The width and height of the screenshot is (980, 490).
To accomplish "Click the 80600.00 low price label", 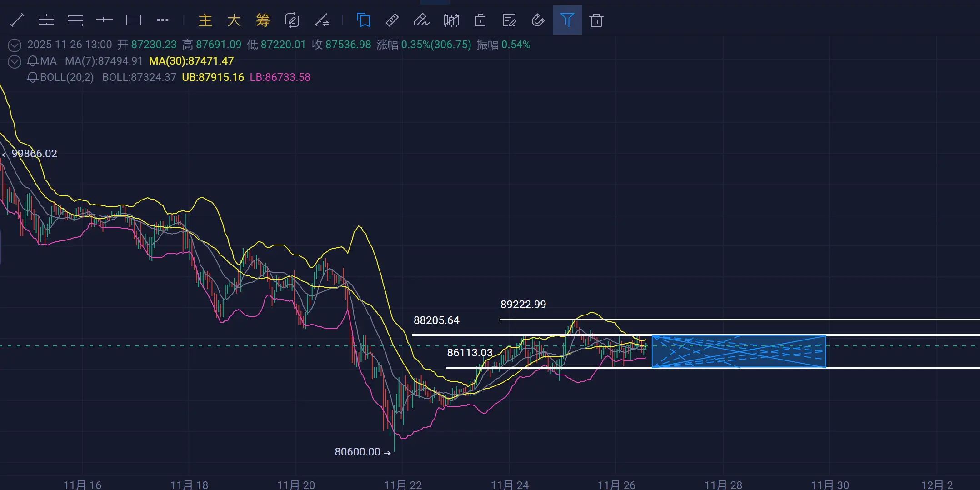I will click(358, 452).
